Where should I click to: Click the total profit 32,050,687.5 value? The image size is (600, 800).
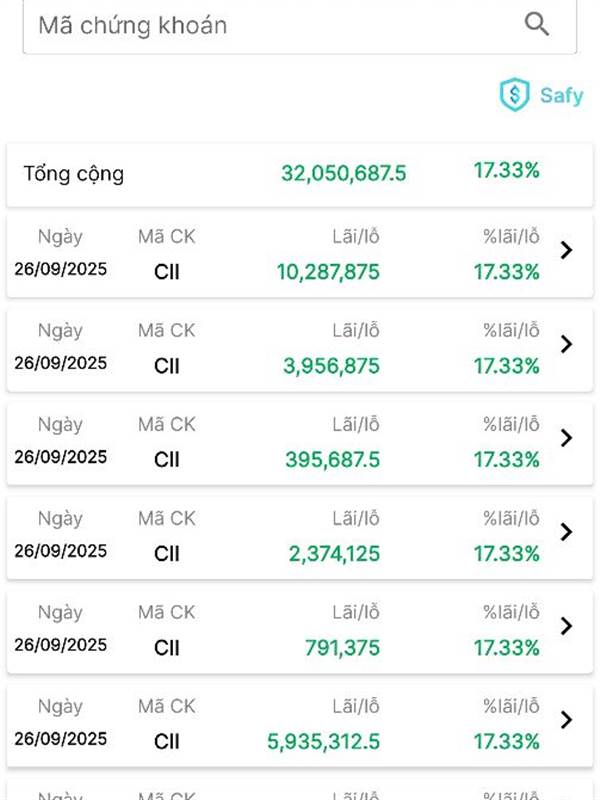click(343, 174)
